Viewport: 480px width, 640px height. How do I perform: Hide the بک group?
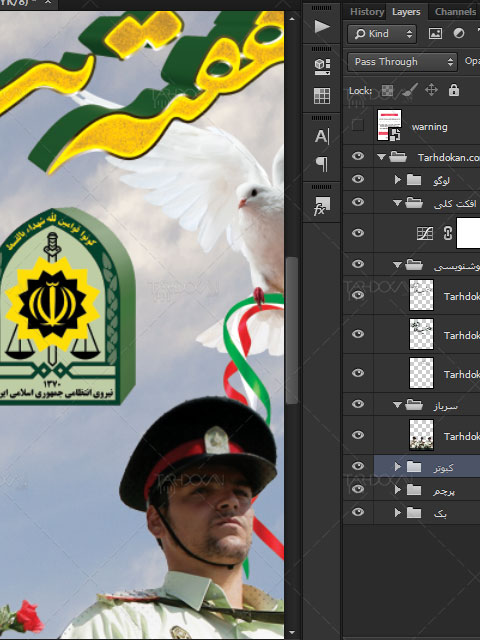pos(358,512)
